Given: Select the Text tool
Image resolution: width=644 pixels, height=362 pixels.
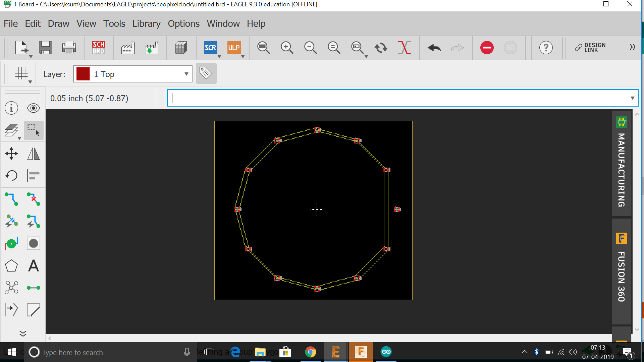Looking at the screenshot, I should coord(33,266).
